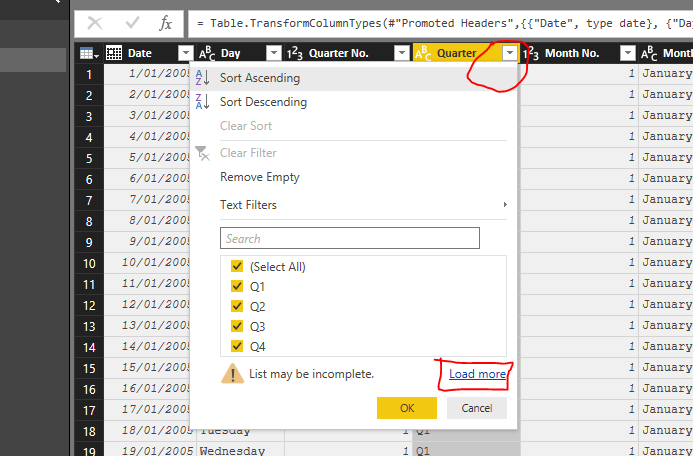Screen dimensions: 693x456
Task: Click the Load more link
Action: 477,374
